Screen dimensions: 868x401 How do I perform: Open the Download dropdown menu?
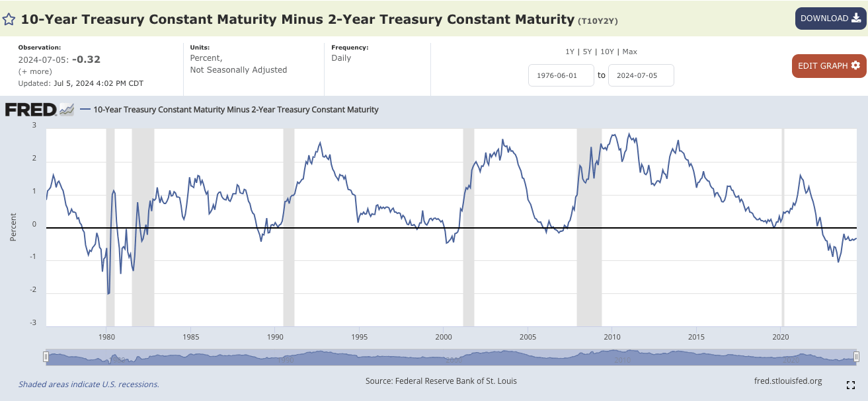(x=830, y=18)
